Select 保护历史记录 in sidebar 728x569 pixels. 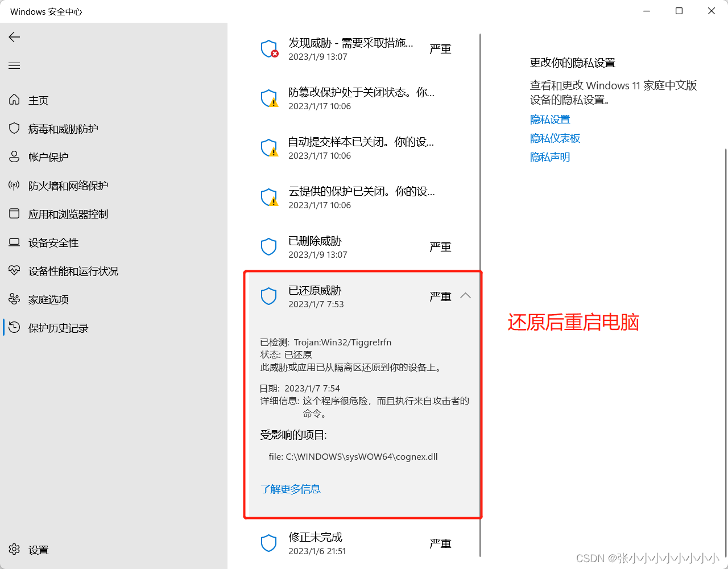click(59, 328)
